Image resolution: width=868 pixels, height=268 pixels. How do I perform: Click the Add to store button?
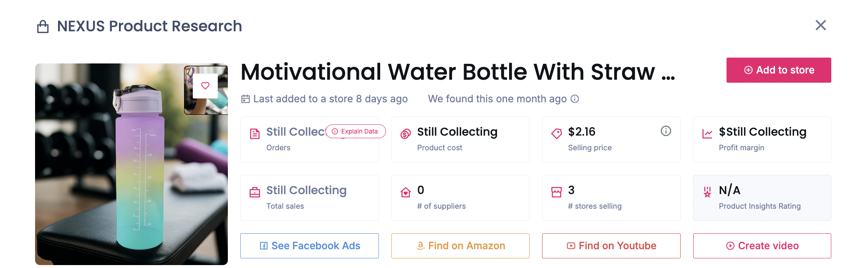(778, 70)
